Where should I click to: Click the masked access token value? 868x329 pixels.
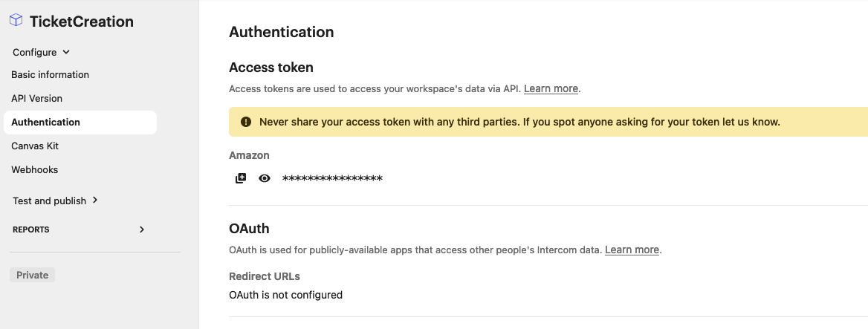point(332,178)
